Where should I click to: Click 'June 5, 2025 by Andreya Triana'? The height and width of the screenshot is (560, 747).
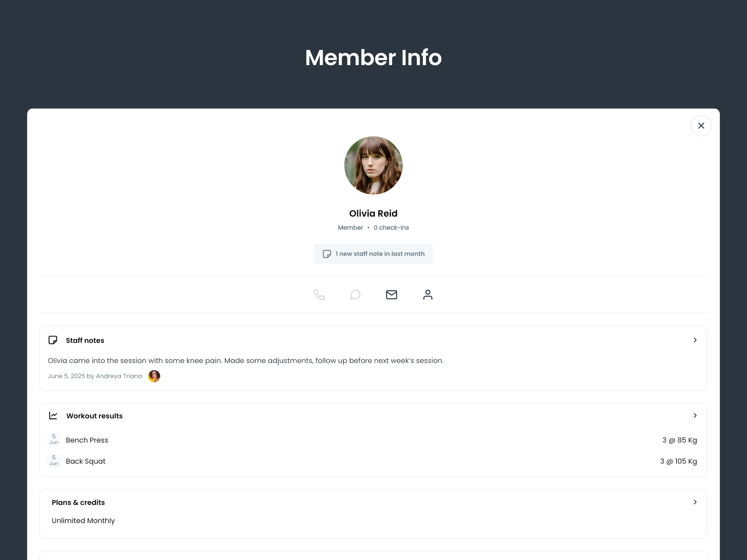pos(95,376)
